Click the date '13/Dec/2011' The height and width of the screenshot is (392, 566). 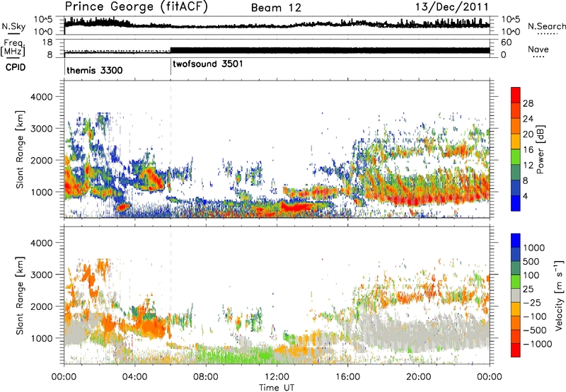[451, 7]
